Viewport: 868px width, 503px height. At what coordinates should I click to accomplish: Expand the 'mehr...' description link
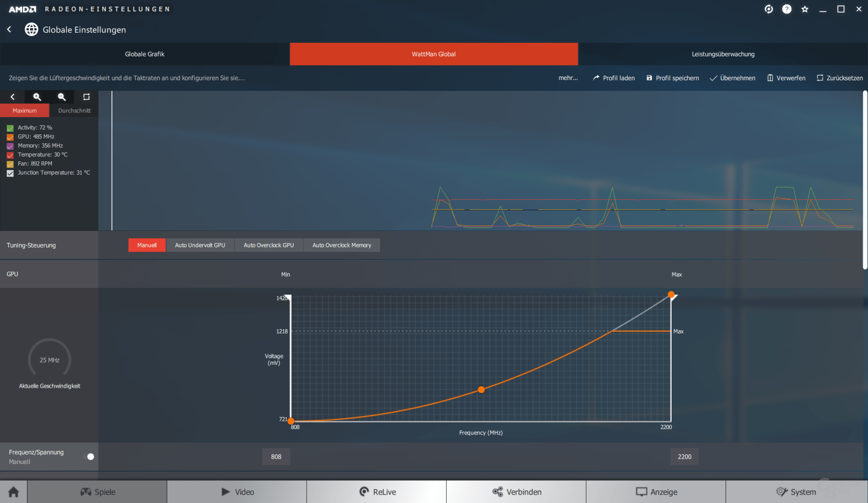(568, 78)
